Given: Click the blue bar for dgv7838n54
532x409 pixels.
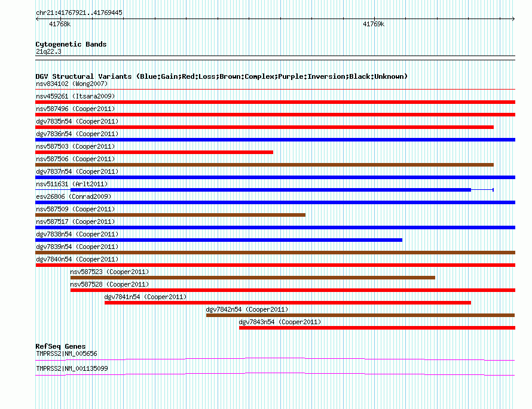Looking at the screenshot, I should pos(219,240).
